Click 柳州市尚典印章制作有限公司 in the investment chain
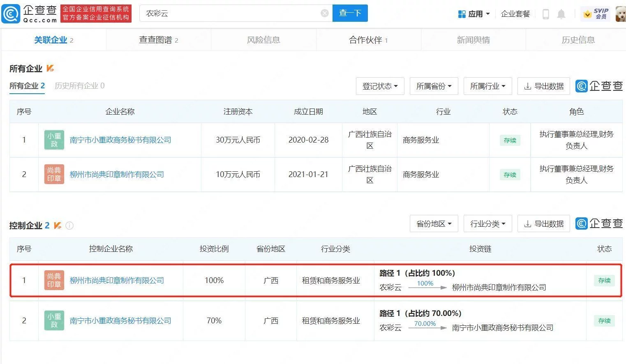 [499, 288]
